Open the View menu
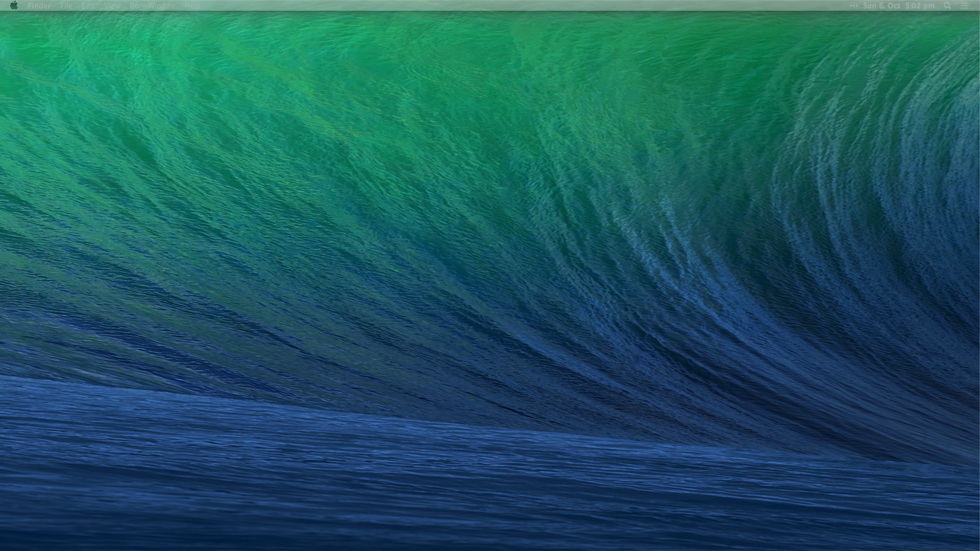 click(x=112, y=6)
